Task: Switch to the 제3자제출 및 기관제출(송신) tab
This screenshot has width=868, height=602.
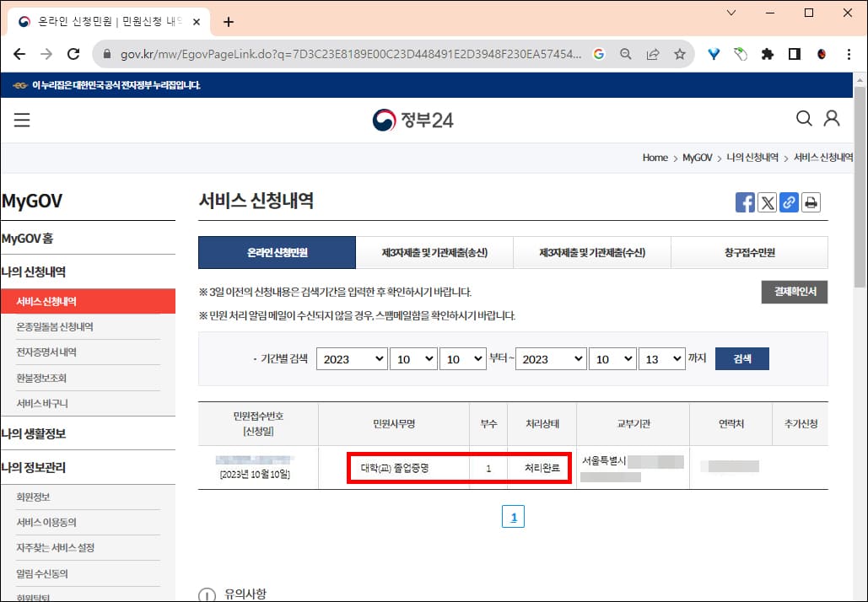Action: point(434,252)
